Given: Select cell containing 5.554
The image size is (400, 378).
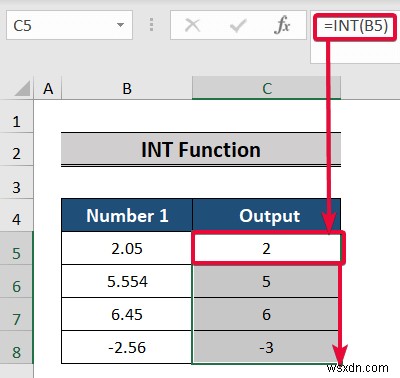Looking at the screenshot, I should pos(127,281).
